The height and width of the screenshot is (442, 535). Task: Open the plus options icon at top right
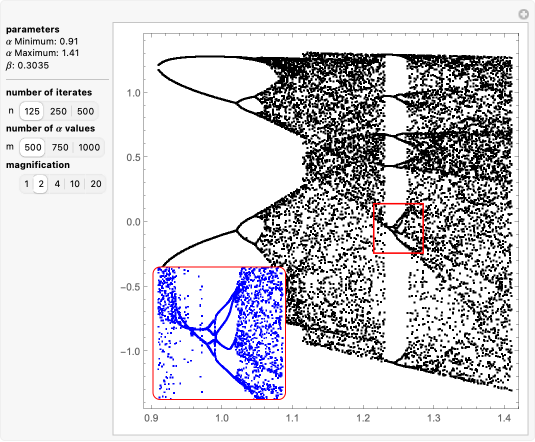tap(523, 14)
